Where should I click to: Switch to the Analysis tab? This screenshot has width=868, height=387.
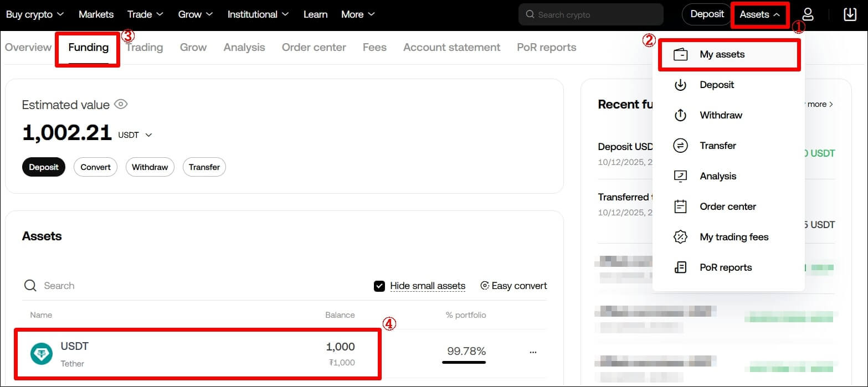pyautogui.click(x=244, y=47)
